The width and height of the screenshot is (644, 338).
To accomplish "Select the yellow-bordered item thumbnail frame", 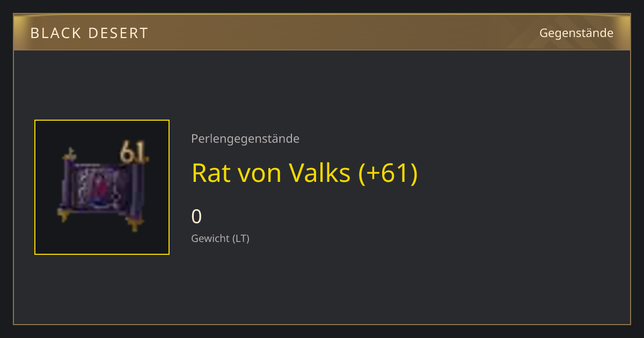I will point(102,187).
